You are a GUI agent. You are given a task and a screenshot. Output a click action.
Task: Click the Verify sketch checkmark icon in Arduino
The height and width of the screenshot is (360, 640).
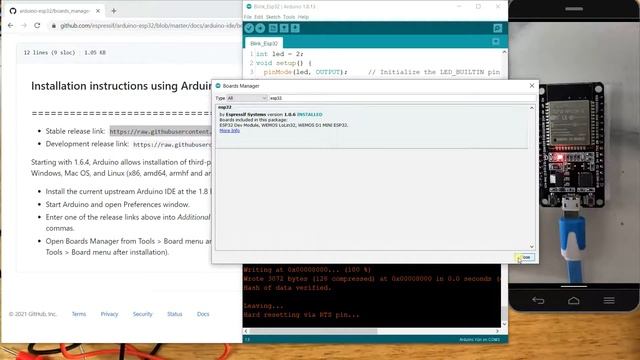tap(249, 28)
